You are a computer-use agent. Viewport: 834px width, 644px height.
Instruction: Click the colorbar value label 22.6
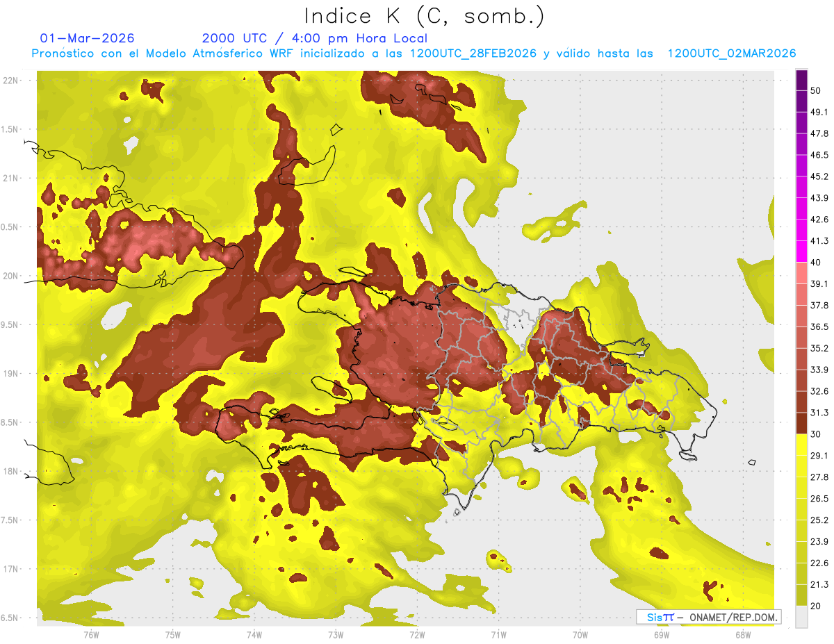pos(819,563)
